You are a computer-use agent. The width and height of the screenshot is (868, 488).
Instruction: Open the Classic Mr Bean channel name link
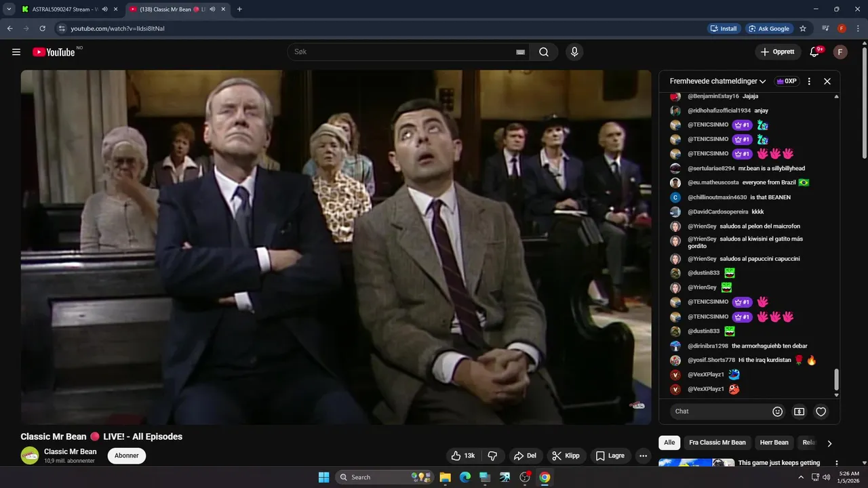tap(71, 451)
